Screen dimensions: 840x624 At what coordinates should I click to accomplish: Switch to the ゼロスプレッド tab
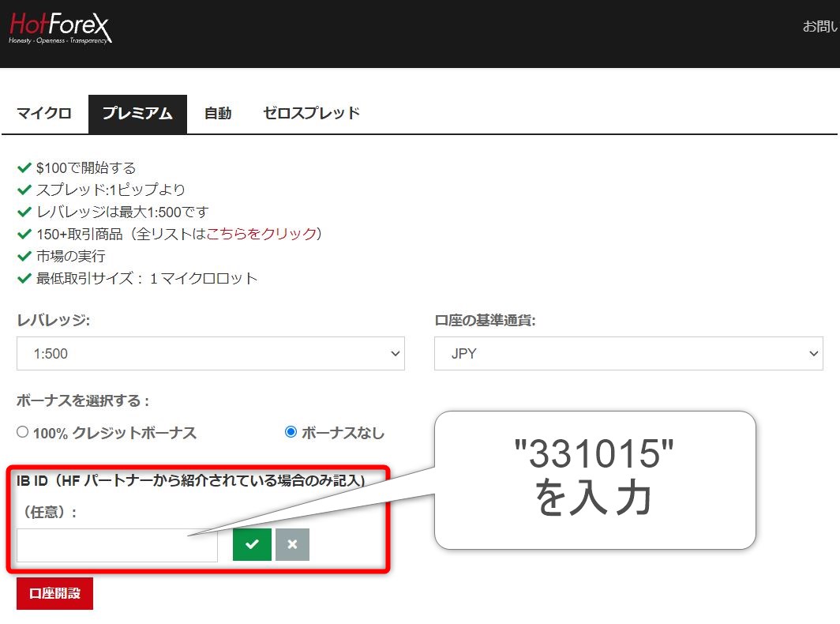click(311, 113)
